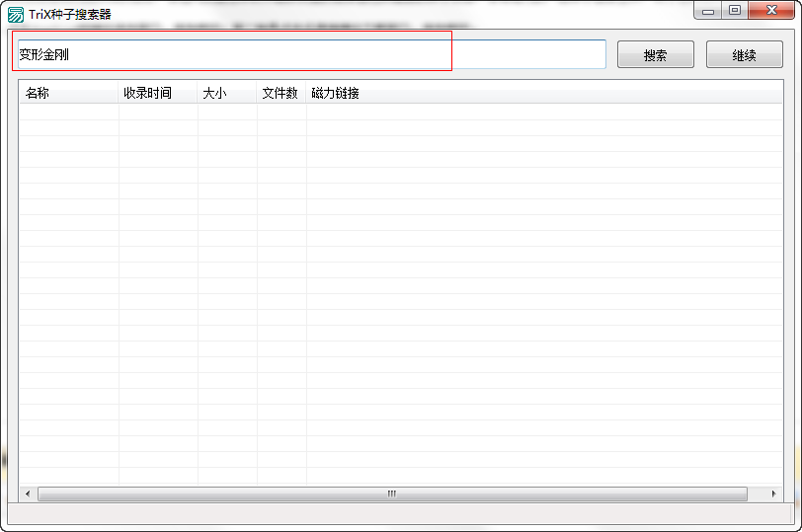This screenshot has width=802, height=532.
Task: Sort results by 磁力链接 column header
Action: pos(544,93)
